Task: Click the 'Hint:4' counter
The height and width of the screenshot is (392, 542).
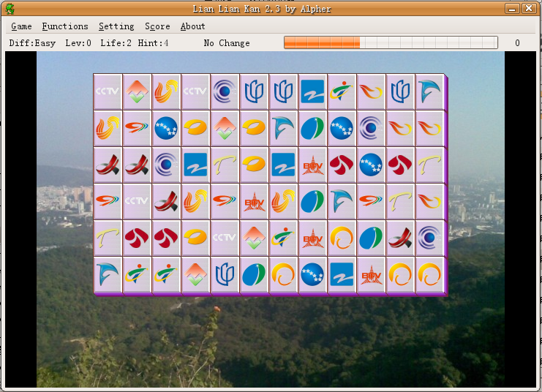Action: pyautogui.click(x=153, y=43)
